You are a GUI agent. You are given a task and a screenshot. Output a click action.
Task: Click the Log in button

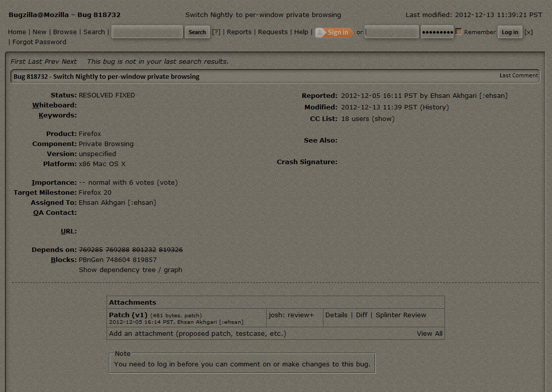click(x=510, y=32)
